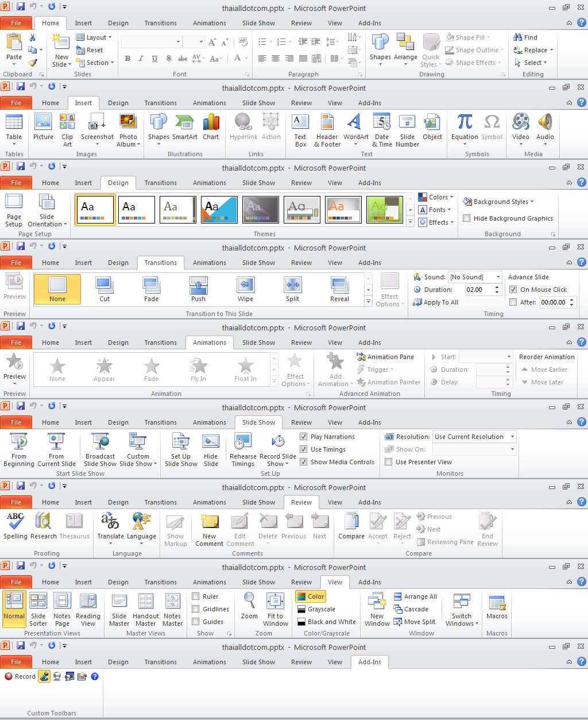Image resolution: width=588 pixels, height=720 pixels.
Task: Switch to Slide Sorter view
Action: pyautogui.click(x=38, y=609)
